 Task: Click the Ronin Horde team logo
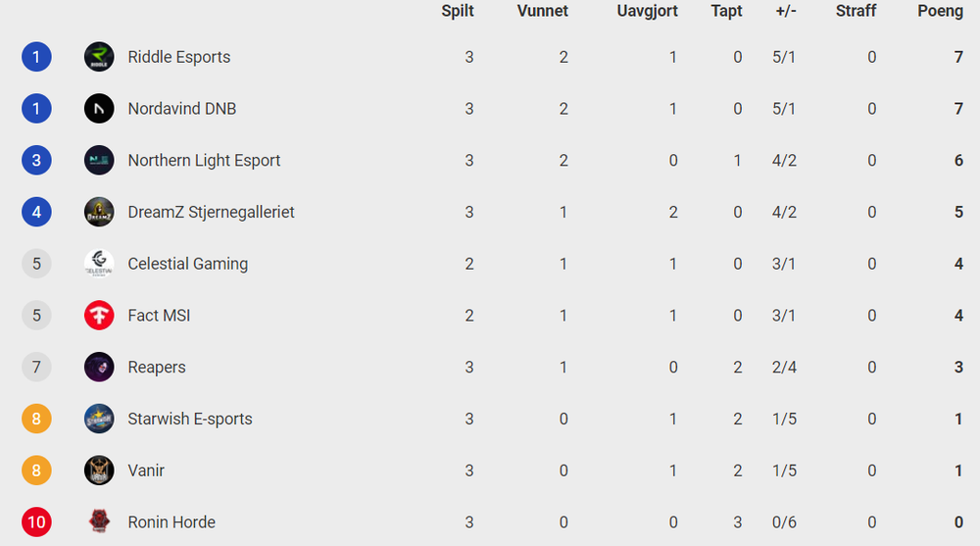99,522
